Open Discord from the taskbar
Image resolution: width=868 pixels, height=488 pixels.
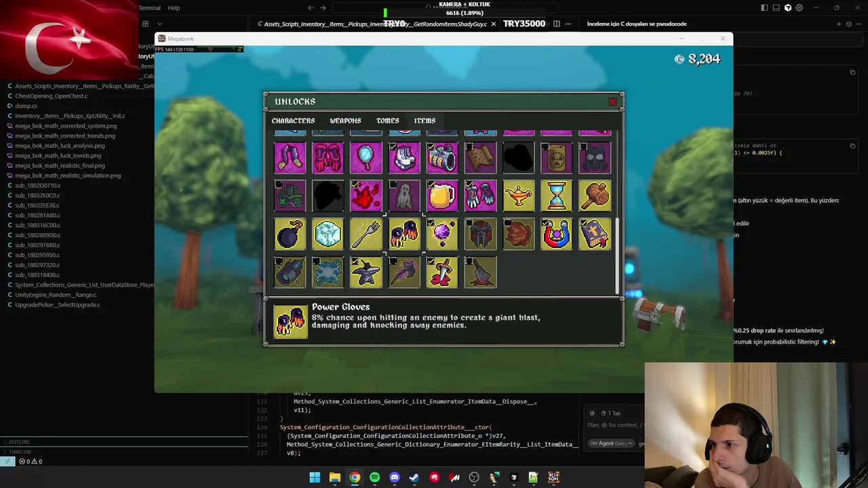[x=395, y=478]
